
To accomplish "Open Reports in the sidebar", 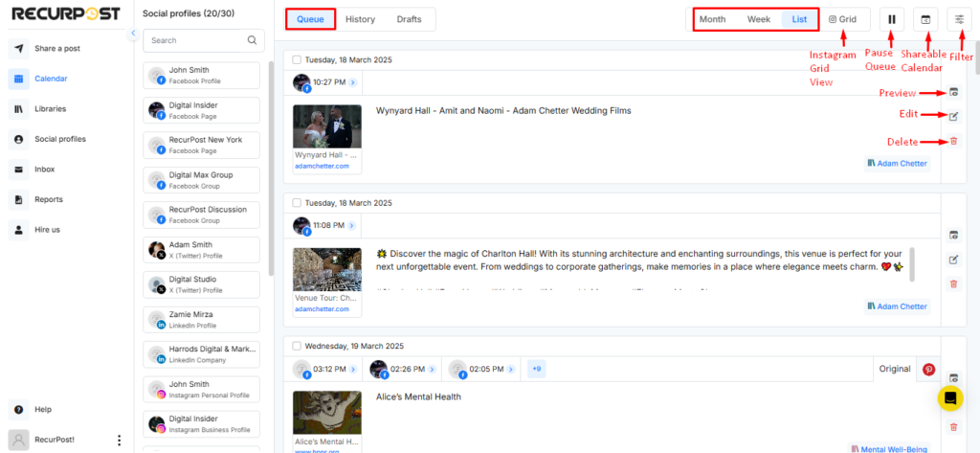I will pyautogui.click(x=35, y=199).
